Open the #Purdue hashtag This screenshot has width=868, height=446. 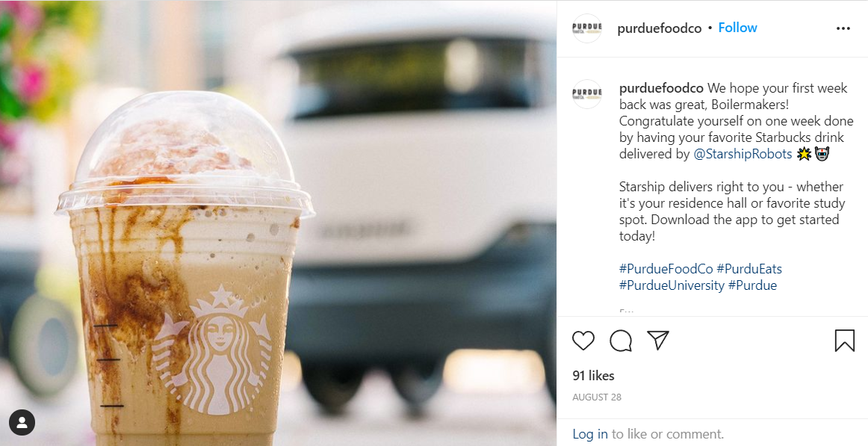(752, 285)
